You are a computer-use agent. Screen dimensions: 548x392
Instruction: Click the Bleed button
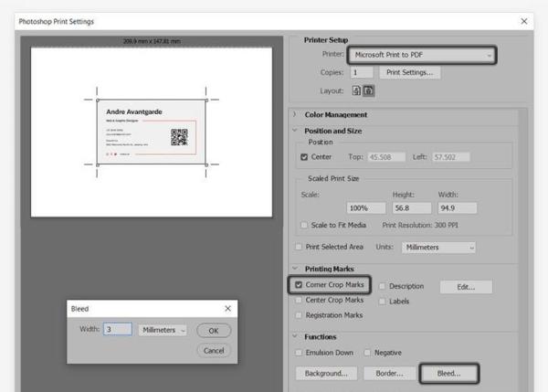[x=448, y=374]
